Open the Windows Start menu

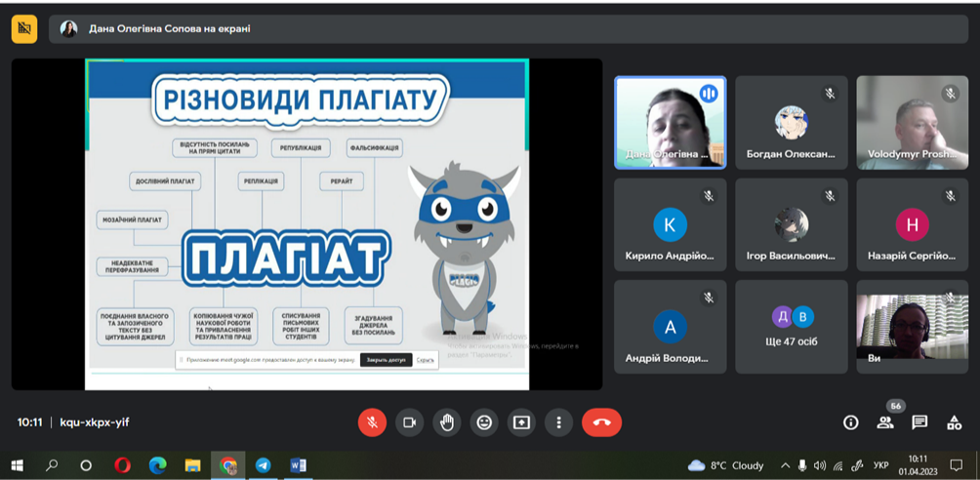[x=17, y=465]
